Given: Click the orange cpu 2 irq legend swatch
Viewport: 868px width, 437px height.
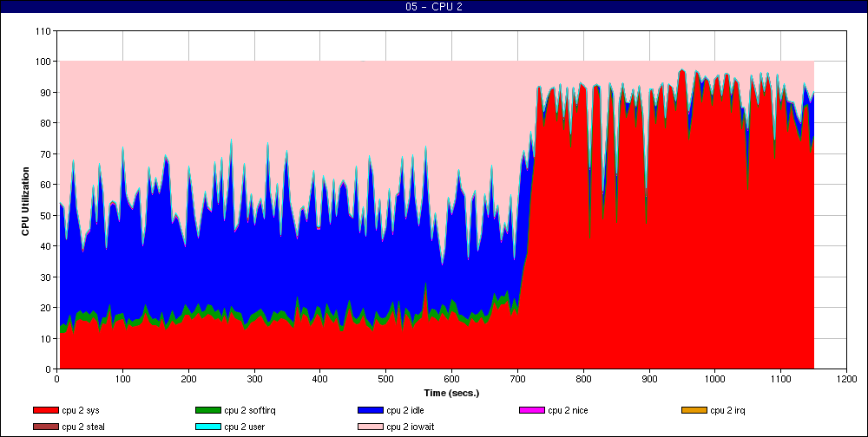Looking at the screenshot, I should (x=694, y=410).
